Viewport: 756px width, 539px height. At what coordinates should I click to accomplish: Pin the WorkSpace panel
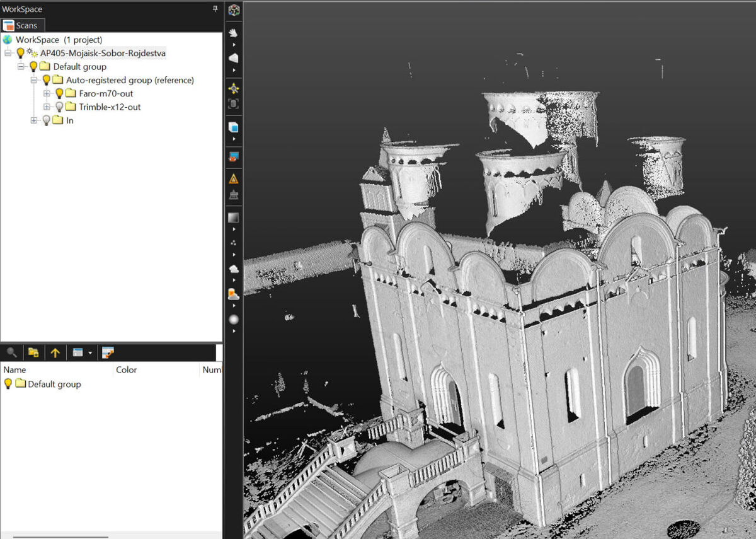tap(215, 9)
